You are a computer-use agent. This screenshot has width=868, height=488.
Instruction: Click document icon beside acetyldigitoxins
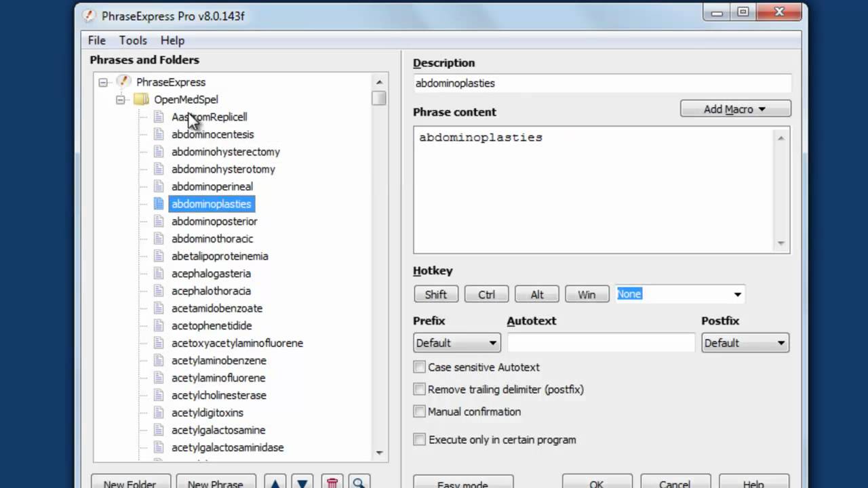point(159,413)
